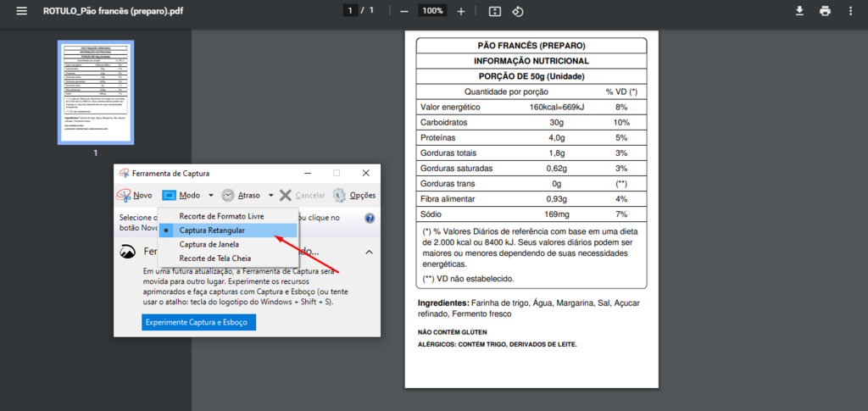Click the ALÉRGICOS warning line
Screen dimensions: 868x411
point(497,344)
